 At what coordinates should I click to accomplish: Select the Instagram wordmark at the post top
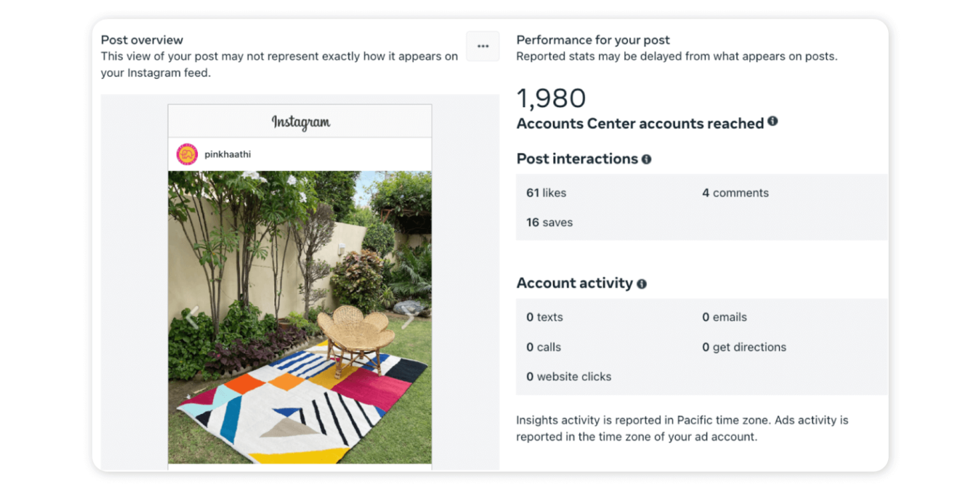pos(300,121)
